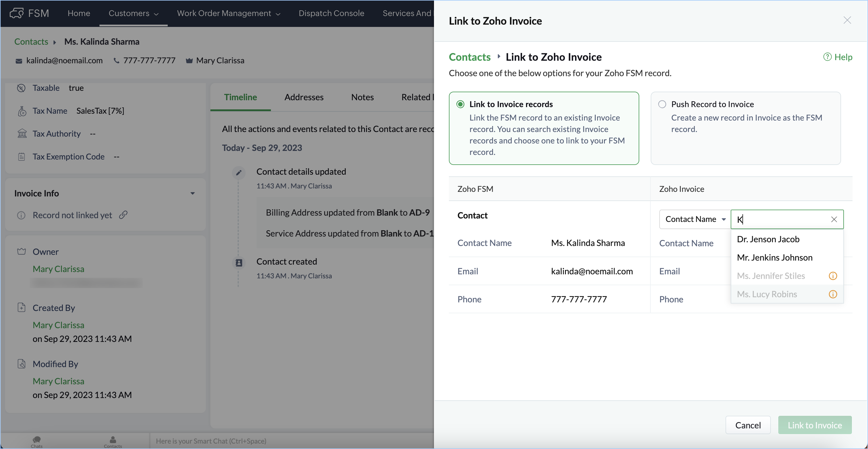Click the FSM logo icon
This screenshot has width=868, height=449.
pyautogui.click(x=17, y=13)
